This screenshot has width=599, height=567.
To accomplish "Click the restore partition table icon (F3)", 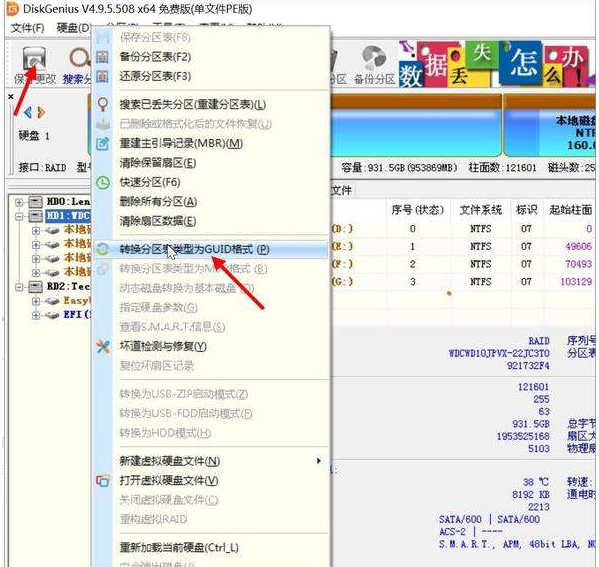I will [102, 76].
